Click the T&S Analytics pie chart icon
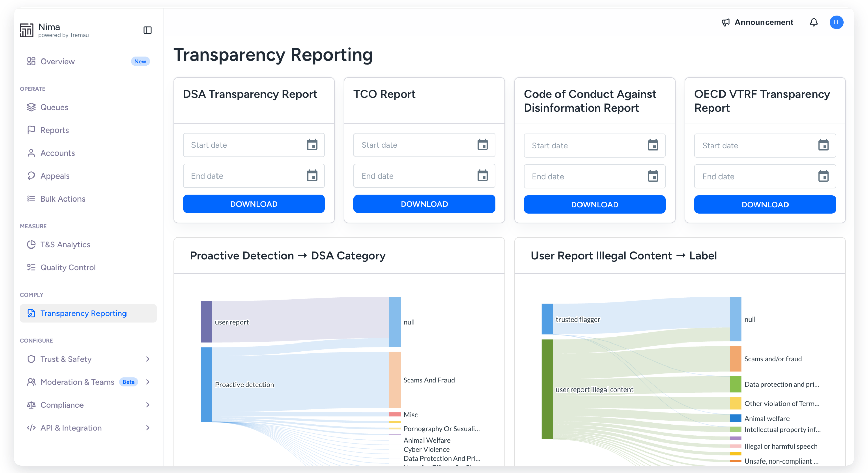868x473 pixels. point(31,245)
